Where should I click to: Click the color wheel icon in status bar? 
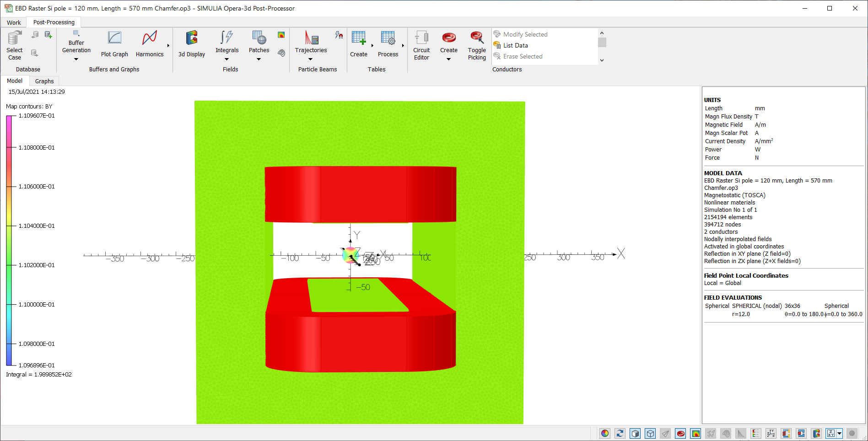pos(605,433)
